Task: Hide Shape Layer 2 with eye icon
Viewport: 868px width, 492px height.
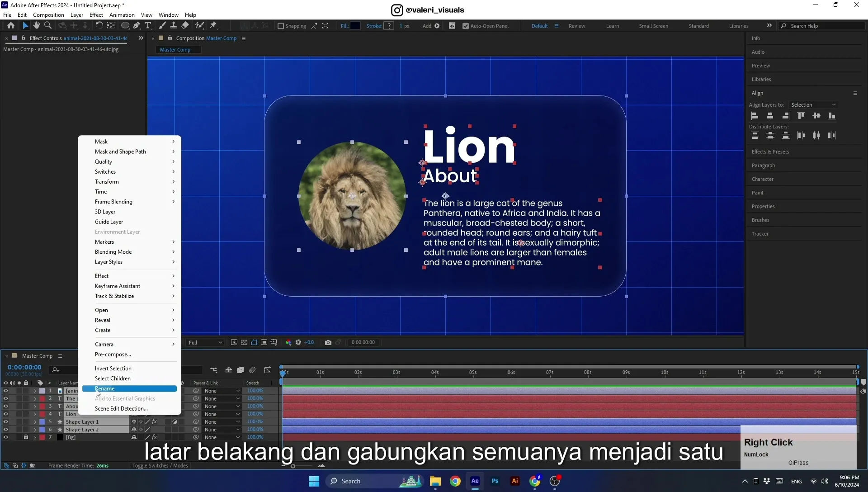Action: pyautogui.click(x=5, y=430)
